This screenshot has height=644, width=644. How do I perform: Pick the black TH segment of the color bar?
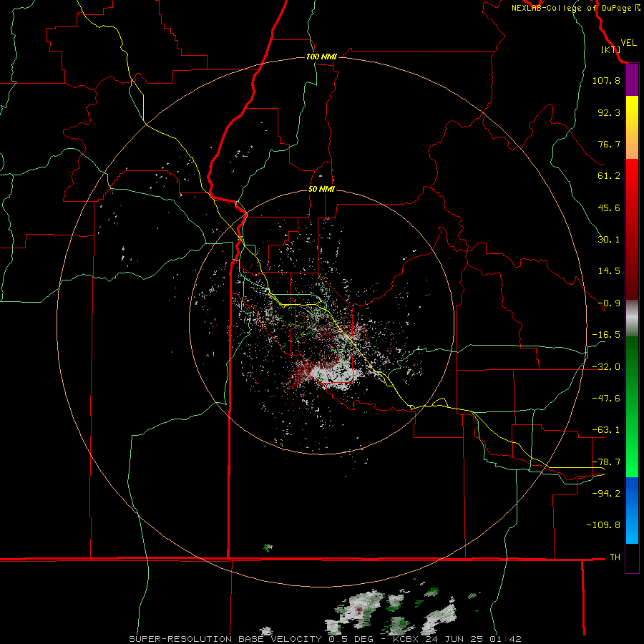click(632, 558)
